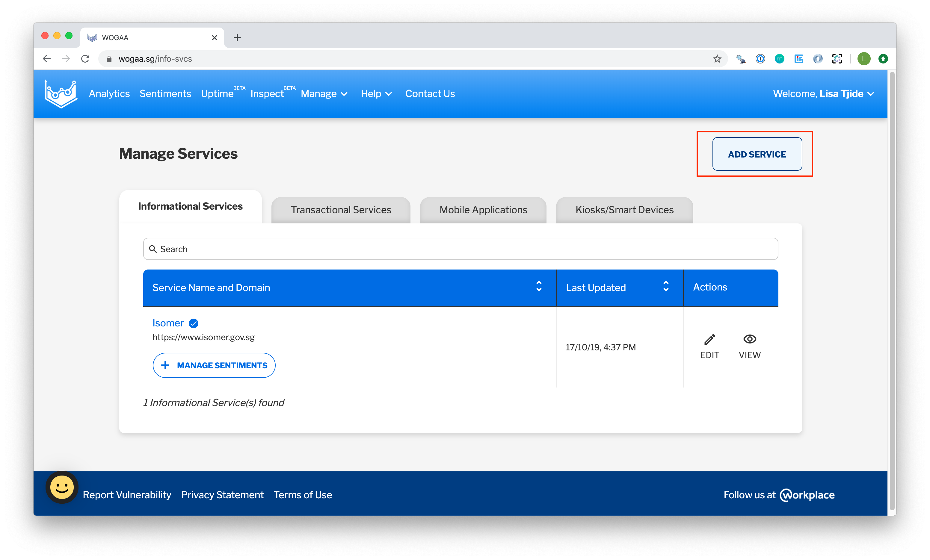930x560 pixels.
Task: Reload the page using the refresh icon
Action: pos(85,59)
